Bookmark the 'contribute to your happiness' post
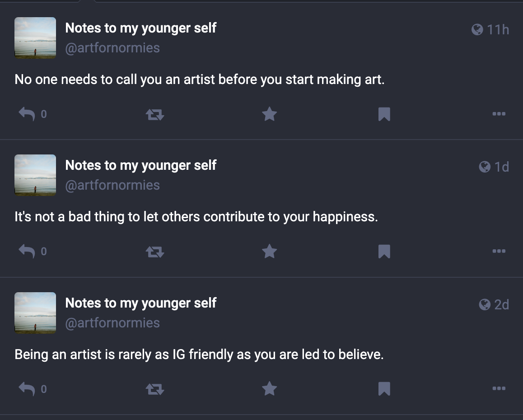523x420 pixels. click(x=384, y=252)
